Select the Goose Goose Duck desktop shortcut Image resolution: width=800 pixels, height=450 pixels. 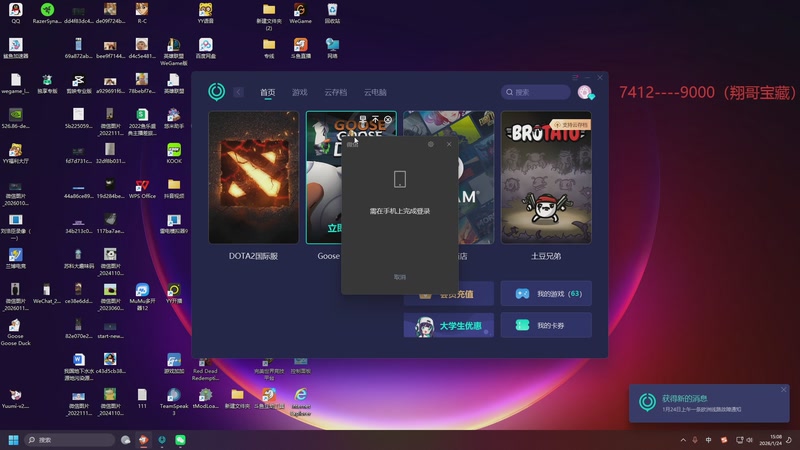click(x=15, y=332)
